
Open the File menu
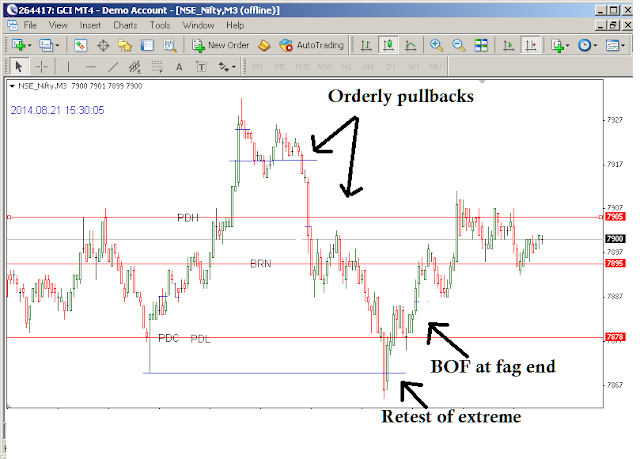coord(30,25)
